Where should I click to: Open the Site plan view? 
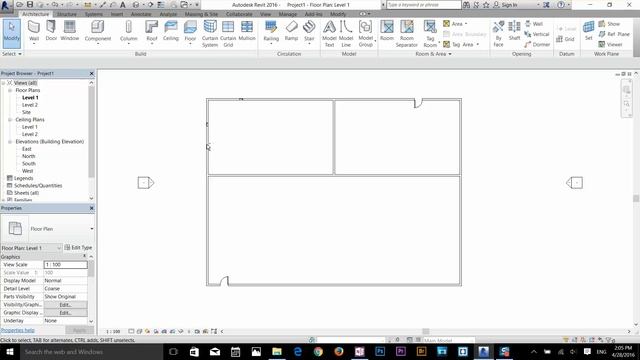[27, 112]
